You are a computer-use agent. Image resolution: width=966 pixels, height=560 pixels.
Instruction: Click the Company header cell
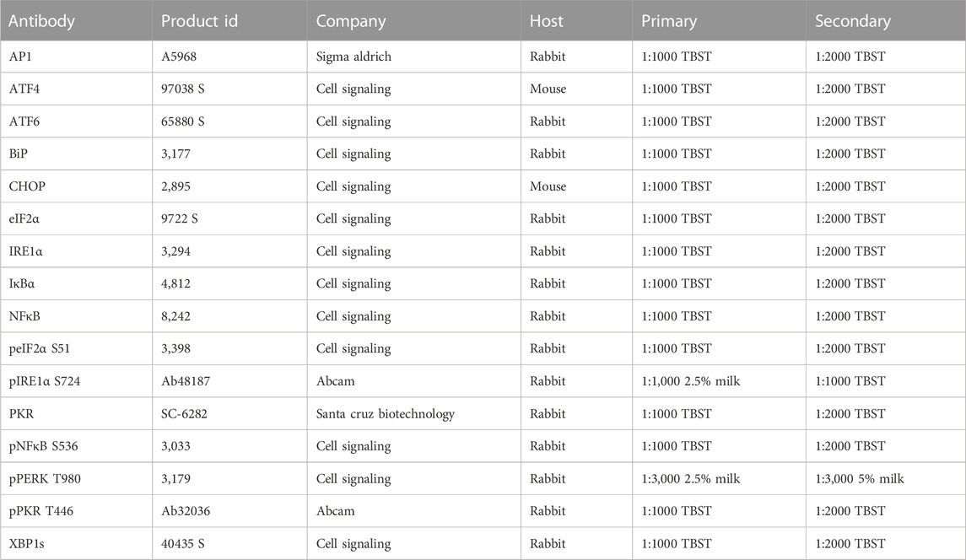coord(414,20)
